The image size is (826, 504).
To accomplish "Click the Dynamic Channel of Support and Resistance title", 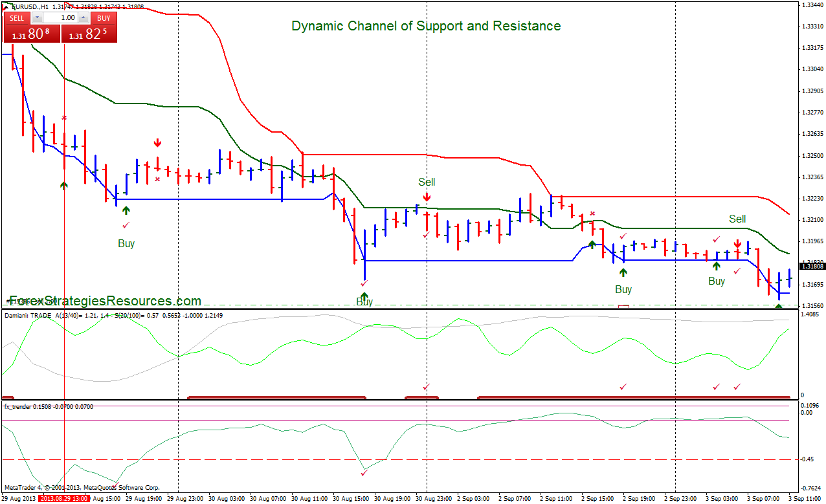I will click(x=426, y=27).
